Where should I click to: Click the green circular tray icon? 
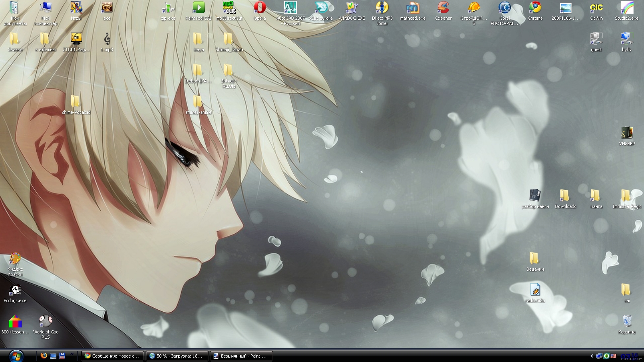(x=606, y=356)
